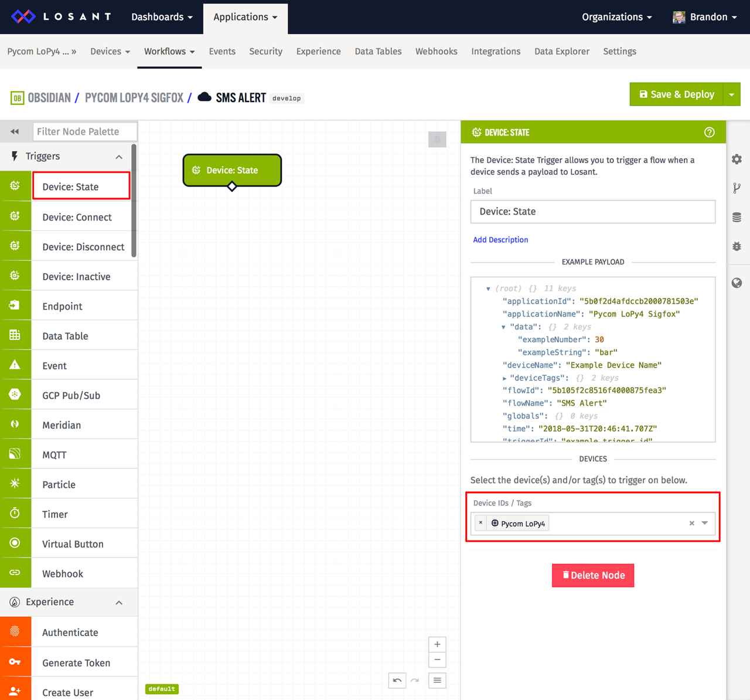Select the GCP Pub/Sub trigger icon

[x=15, y=394]
